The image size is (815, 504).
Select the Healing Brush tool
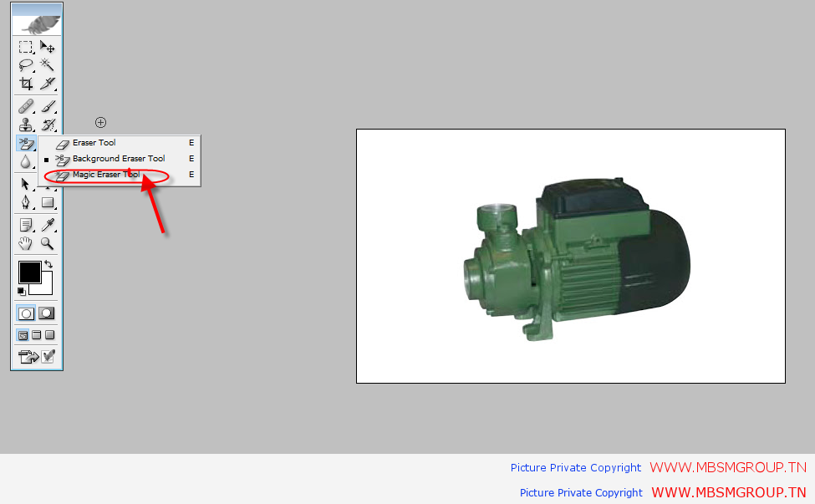25,106
